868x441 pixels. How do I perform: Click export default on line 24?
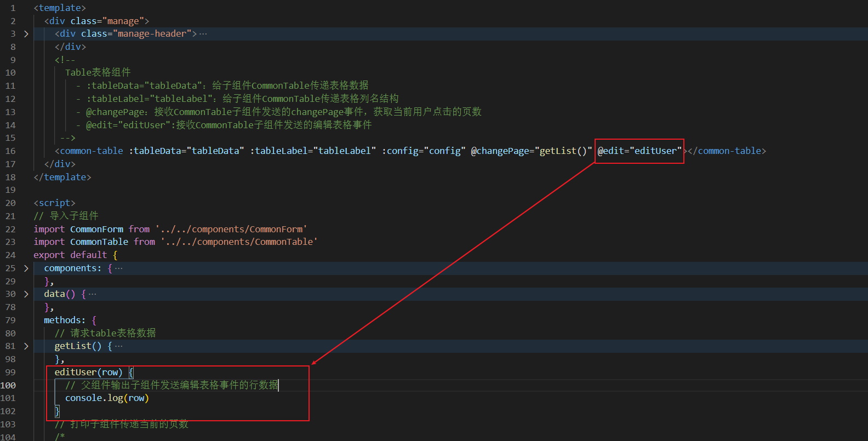tap(70, 255)
